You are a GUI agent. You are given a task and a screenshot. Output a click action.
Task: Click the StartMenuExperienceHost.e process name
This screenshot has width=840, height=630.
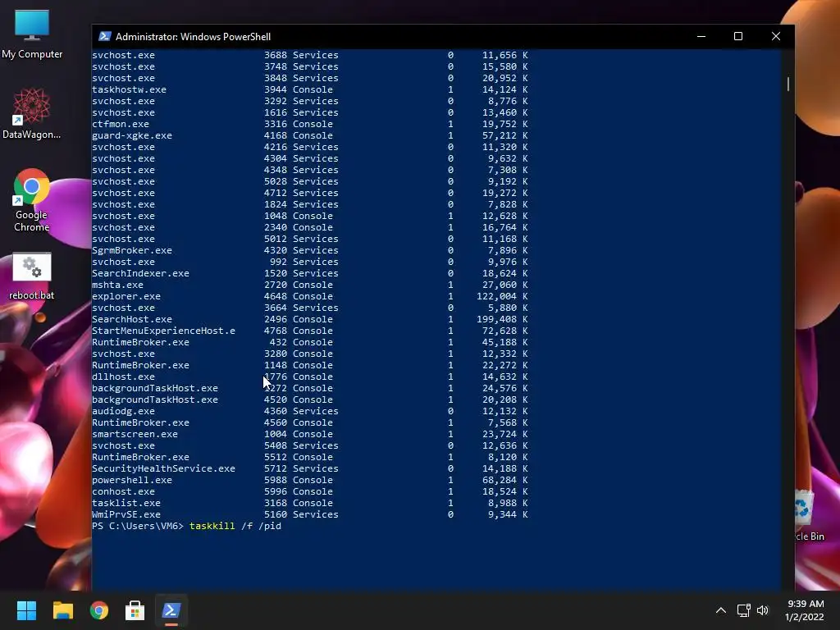coord(163,331)
